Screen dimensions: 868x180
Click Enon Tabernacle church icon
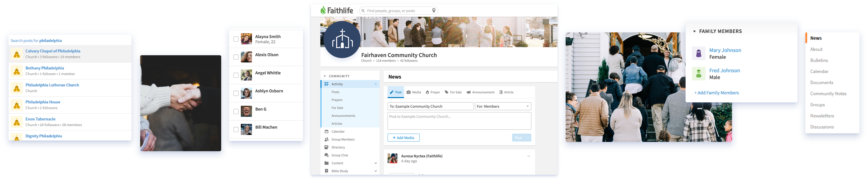(16, 122)
